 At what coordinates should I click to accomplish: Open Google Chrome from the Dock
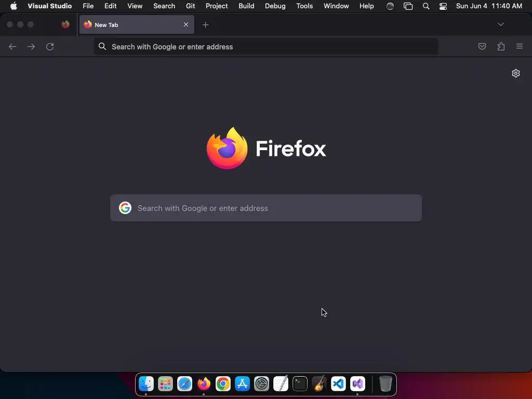223,384
